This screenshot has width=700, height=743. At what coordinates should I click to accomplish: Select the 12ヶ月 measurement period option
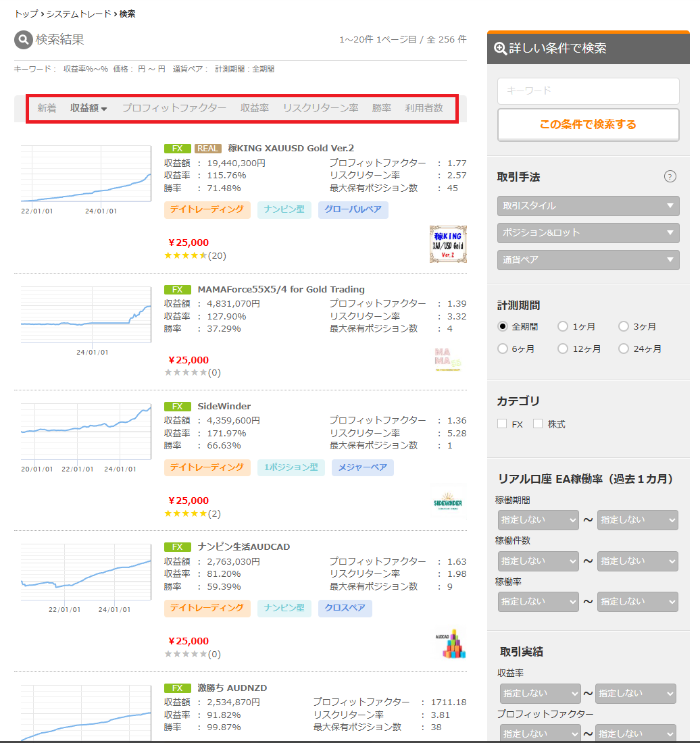563,349
